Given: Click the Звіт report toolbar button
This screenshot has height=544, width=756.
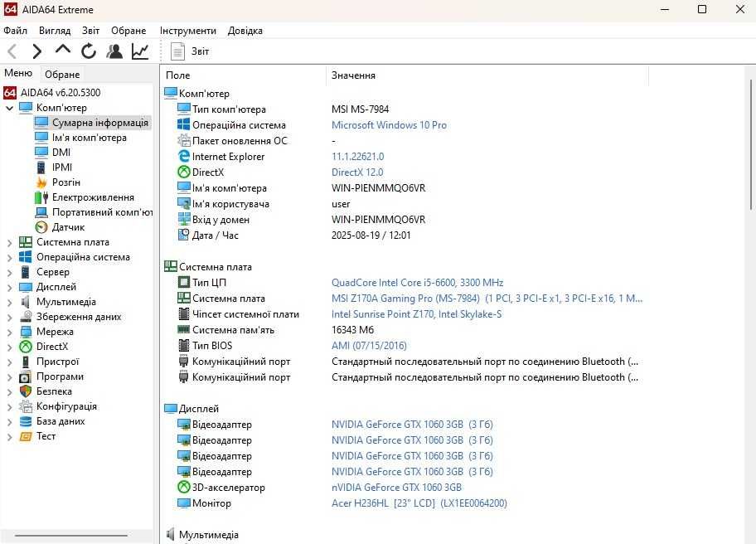Looking at the screenshot, I should tap(190, 51).
